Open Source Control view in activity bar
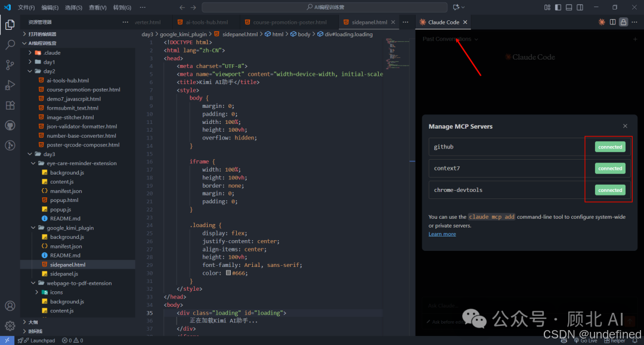Screen dimensions: 644x345 coord(10,65)
